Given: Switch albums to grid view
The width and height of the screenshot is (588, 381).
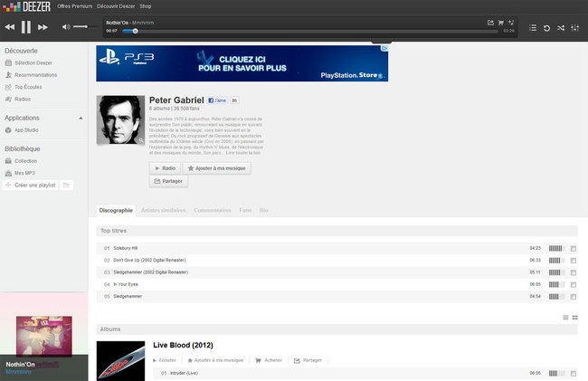Looking at the screenshot, I should click(x=574, y=318).
